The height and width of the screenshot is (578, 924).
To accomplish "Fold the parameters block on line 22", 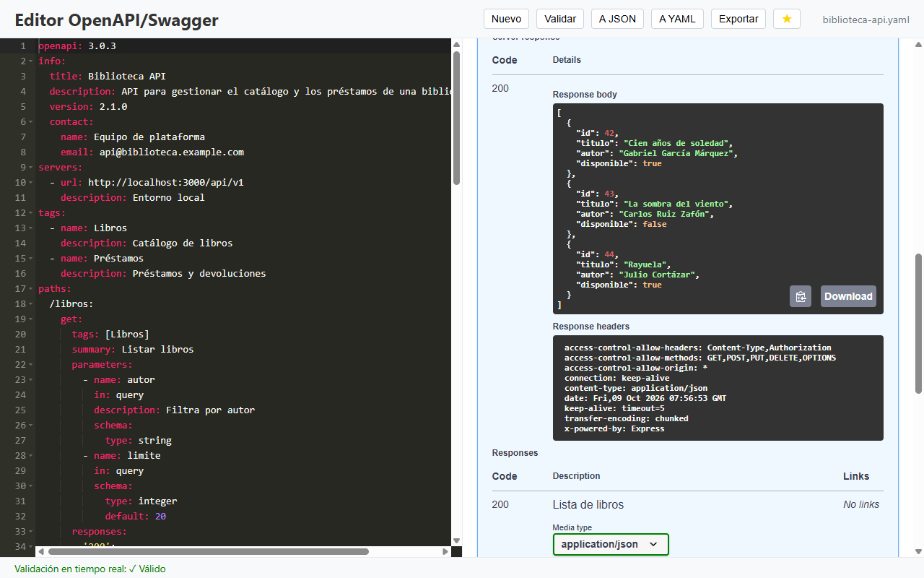I will [x=30, y=365].
